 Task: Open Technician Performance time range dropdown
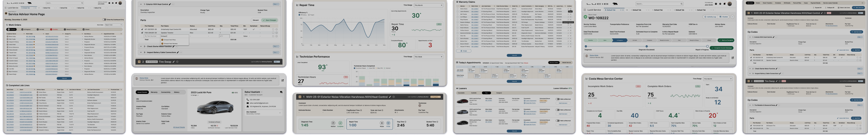tap(428, 57)
